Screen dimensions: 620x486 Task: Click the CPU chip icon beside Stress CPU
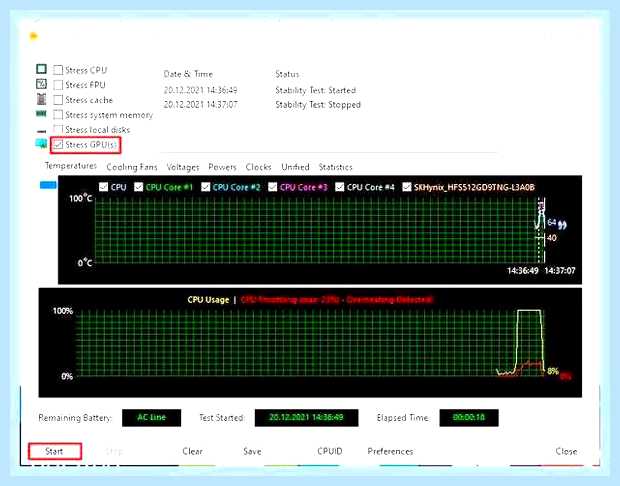pos(41,69)
